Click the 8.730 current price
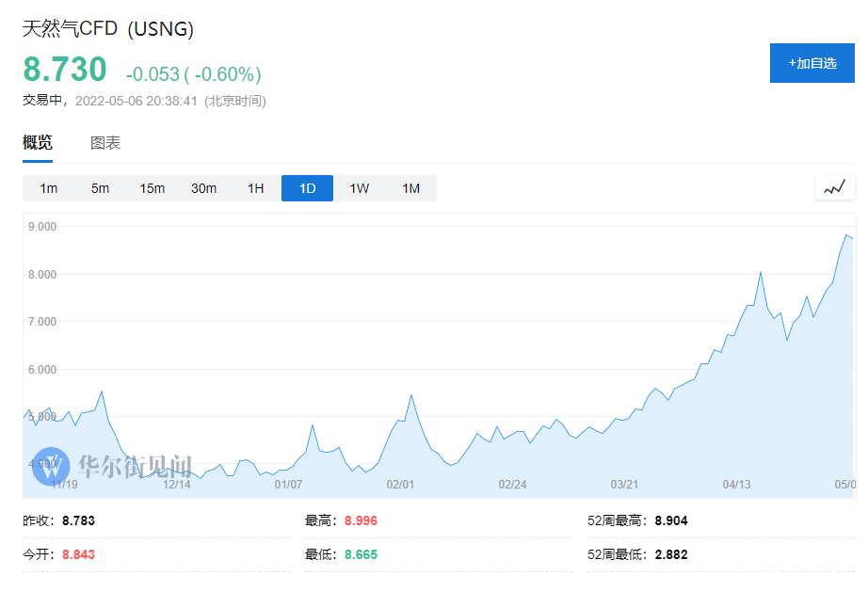 65,69
